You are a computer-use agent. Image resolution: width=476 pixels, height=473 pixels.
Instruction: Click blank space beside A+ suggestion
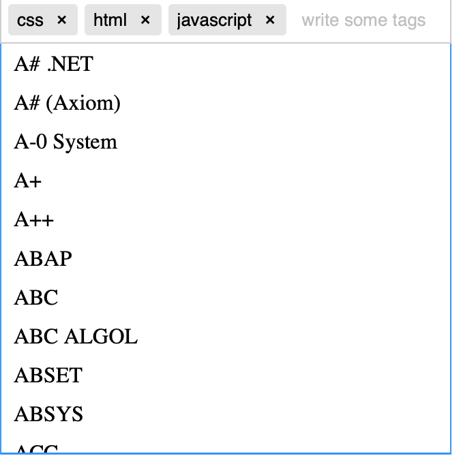(246, 181)
